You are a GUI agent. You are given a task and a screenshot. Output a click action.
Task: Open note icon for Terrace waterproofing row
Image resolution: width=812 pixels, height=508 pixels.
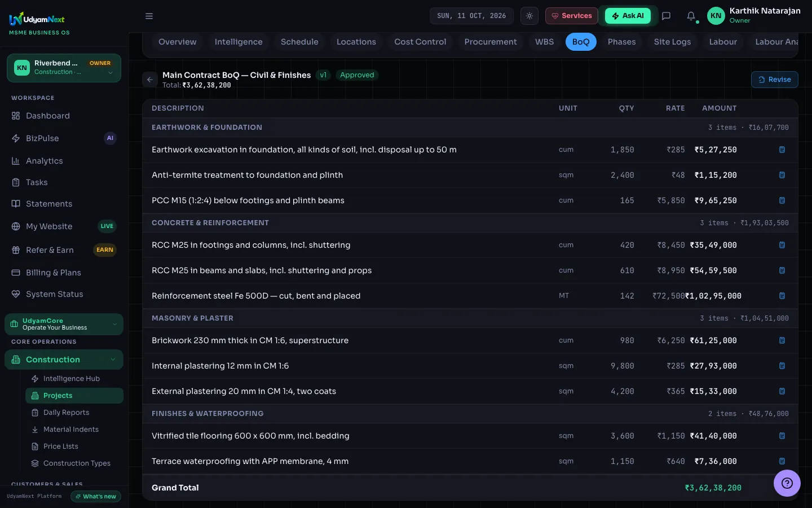pos(782,461)
